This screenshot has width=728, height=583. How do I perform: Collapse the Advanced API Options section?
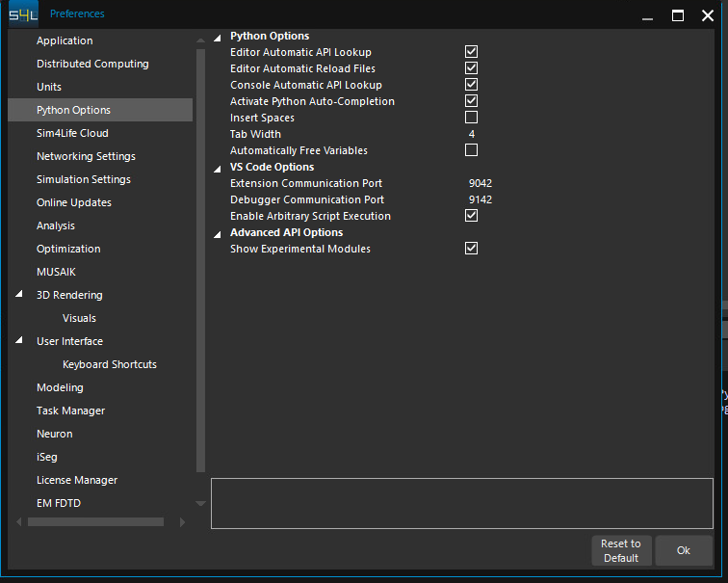[218, 234]
